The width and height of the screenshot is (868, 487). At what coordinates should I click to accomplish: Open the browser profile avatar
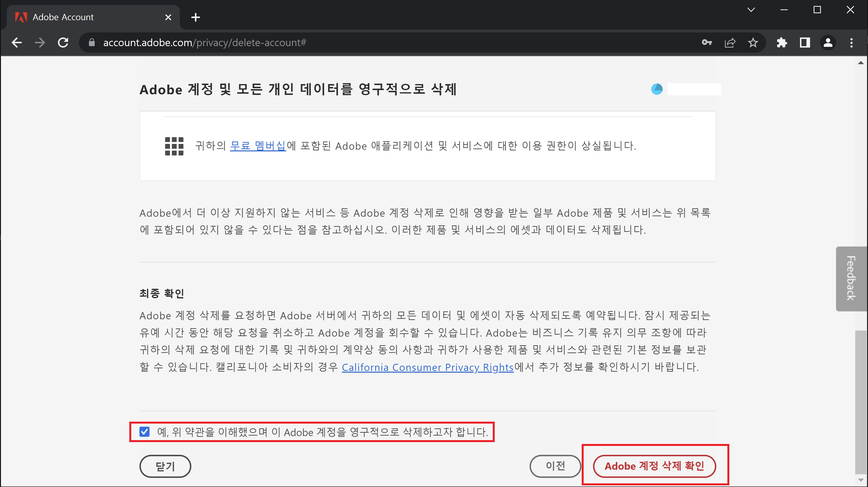tap(828, 43)
